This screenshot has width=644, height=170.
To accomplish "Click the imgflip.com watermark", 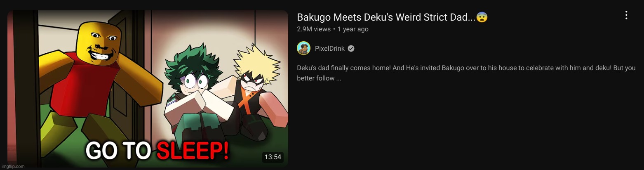I will 13,166.
